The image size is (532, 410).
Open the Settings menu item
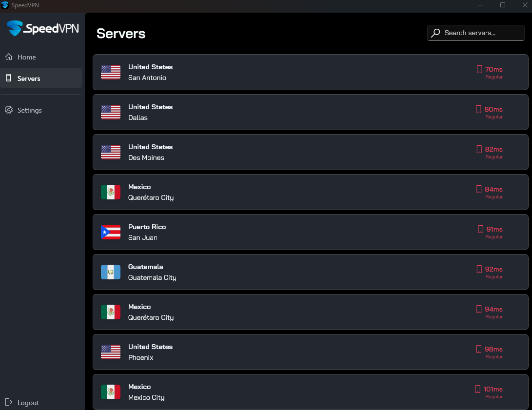pyautogui.click(x=30, y=110)
